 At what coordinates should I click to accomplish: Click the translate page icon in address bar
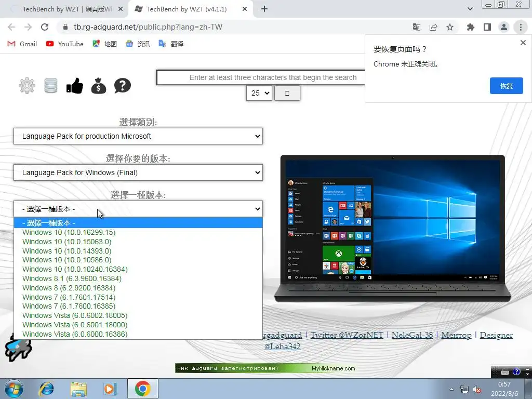pos(417,27)
